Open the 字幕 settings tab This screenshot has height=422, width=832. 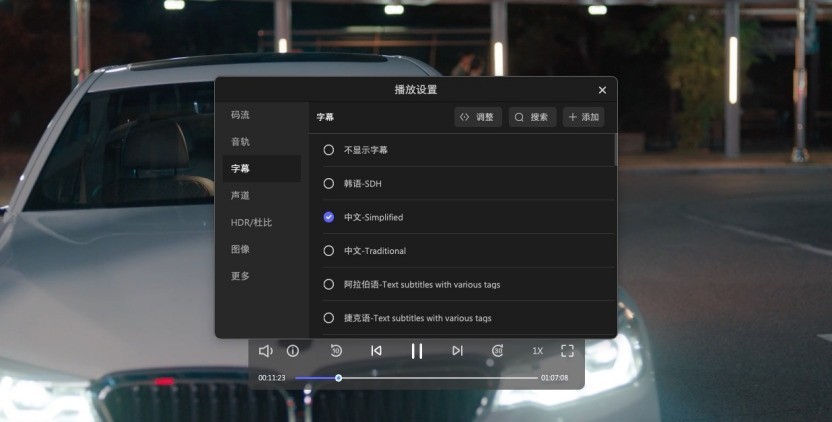[262, 168]
